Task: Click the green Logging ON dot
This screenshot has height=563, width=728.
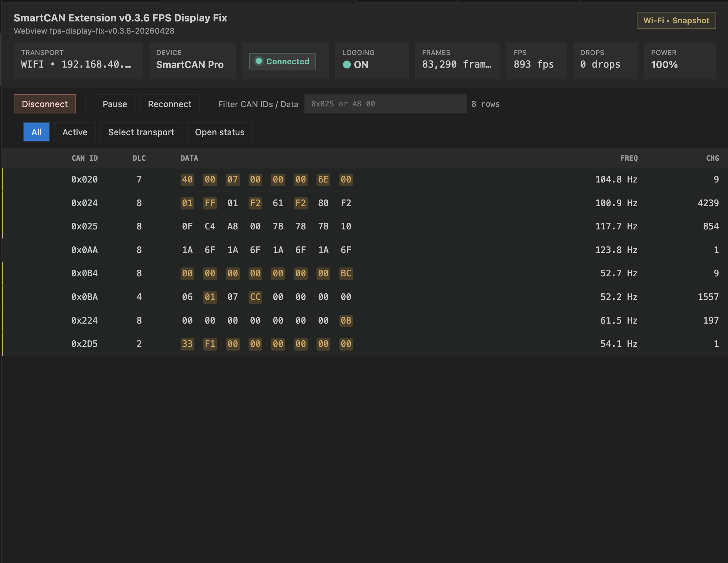Action: (346, 65)
